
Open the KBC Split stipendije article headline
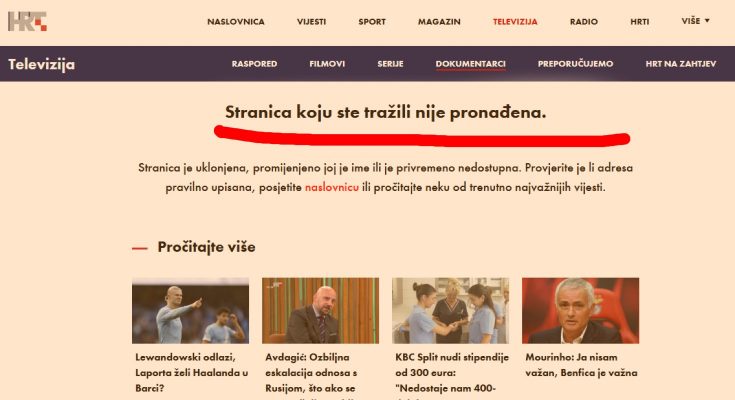452,373
